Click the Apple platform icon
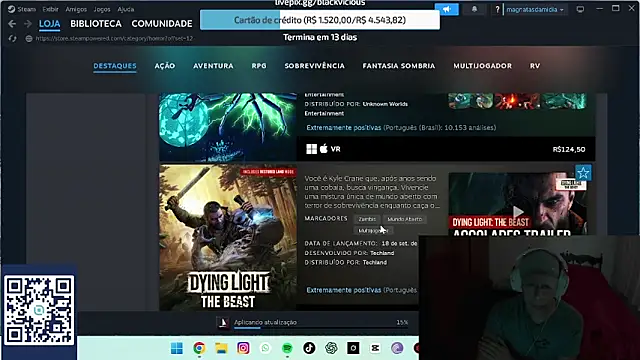This screenshot has height=360, width=640. coord(324,149)
